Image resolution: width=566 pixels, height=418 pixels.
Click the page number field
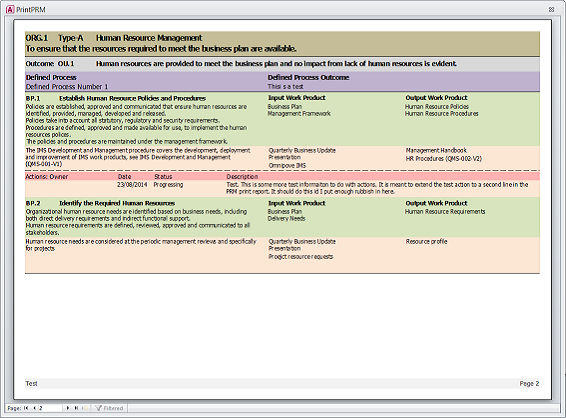pos(50,408)
